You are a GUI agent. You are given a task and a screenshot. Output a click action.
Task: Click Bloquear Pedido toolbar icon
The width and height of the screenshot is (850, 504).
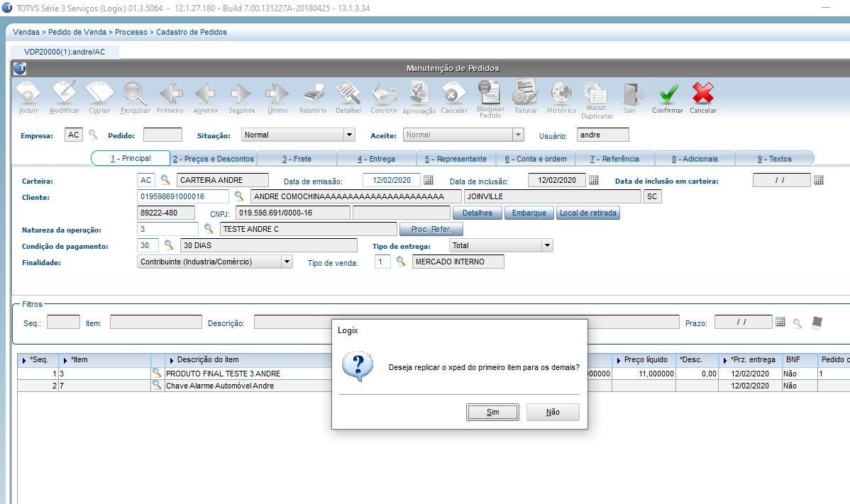click(x=490, y=92)
